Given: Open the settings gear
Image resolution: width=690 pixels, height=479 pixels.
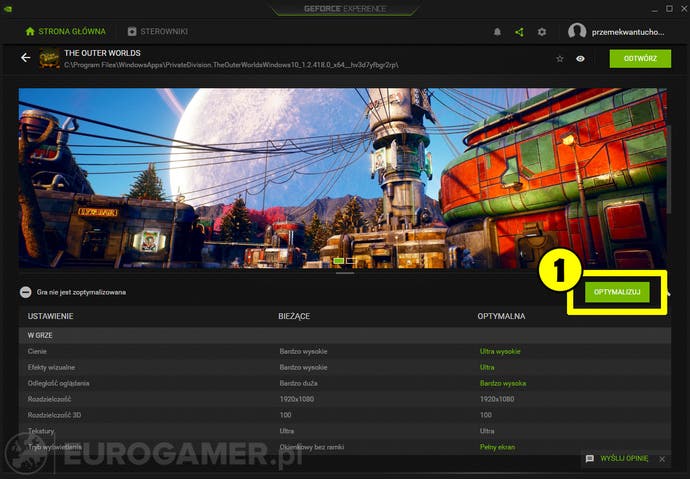Looking at the screenshot, I should click(x=542, y=32).
